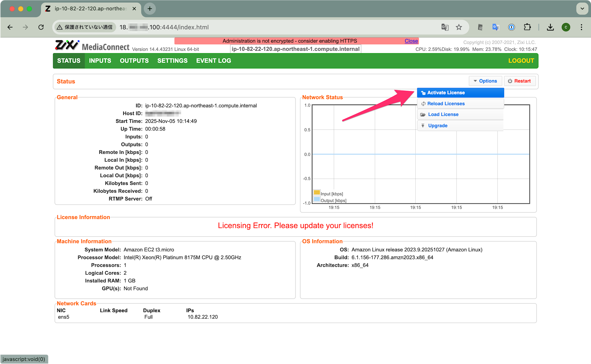Viewport: 591px width, 364px height.
Task: Open the EVENT LOG tab
Action: pyautogui.click(x=213, y=61)
